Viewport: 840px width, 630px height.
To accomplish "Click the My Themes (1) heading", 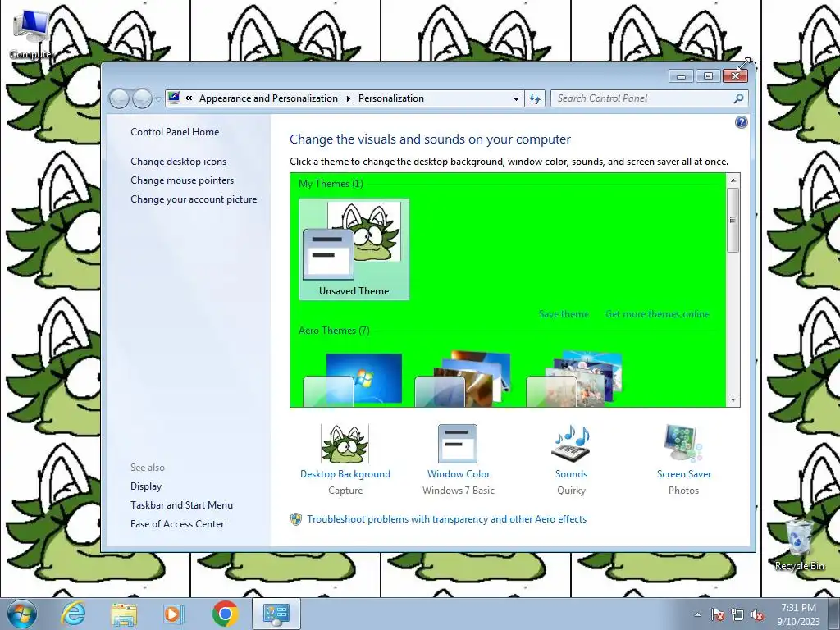I will pyautogui.click(x=331, y=184).
